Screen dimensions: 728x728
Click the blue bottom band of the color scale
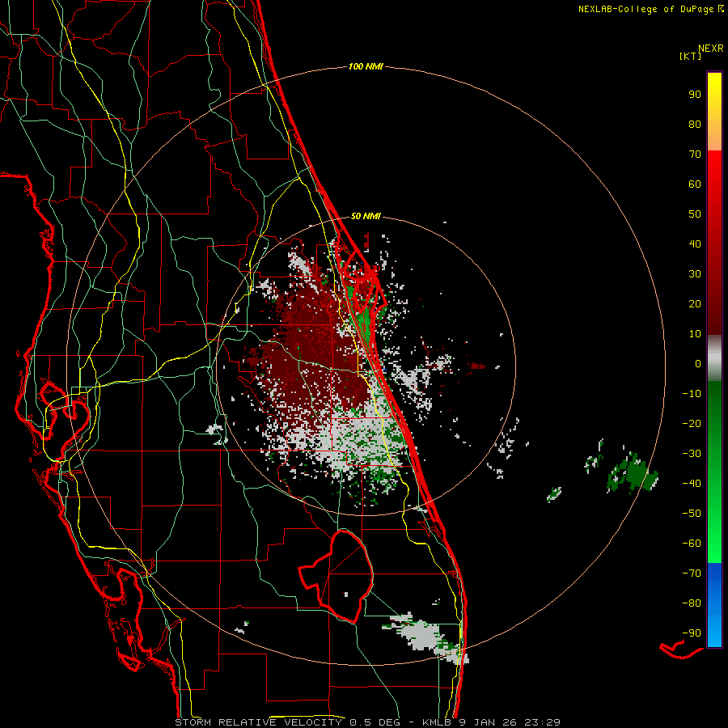point(714,605)
